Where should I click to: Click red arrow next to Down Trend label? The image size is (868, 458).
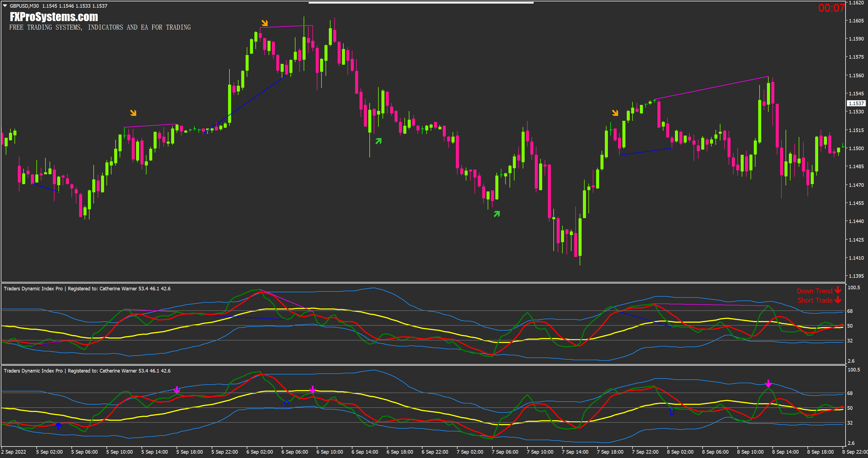(838, 290)
